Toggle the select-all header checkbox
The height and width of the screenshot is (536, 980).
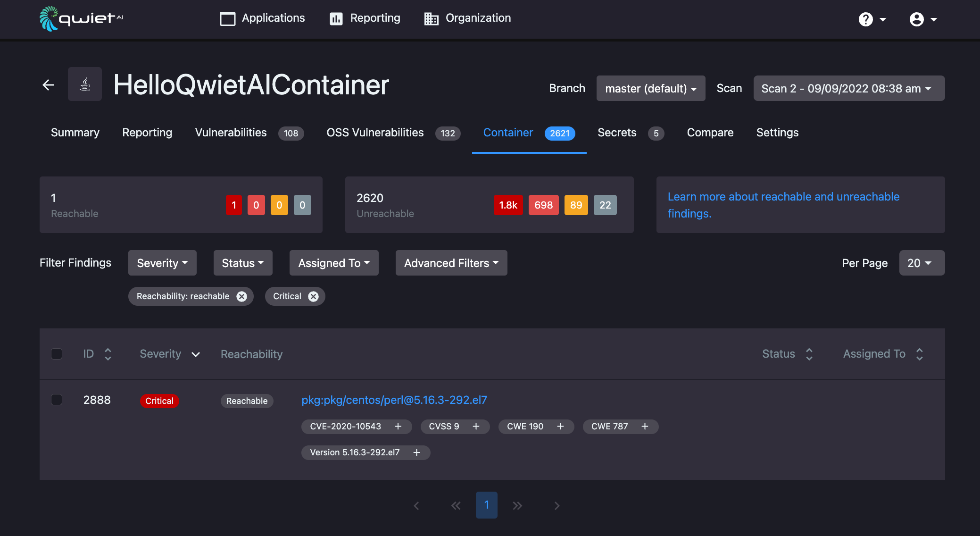(x=57, y=354)
